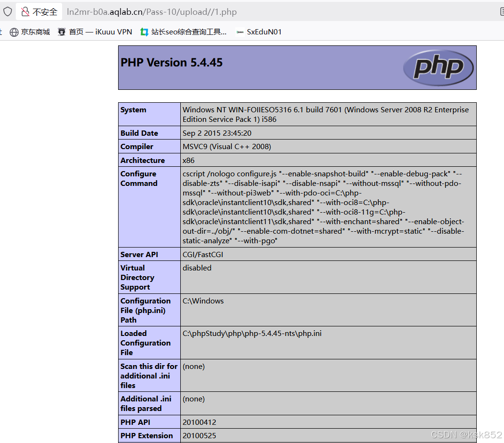Screen dimensions: 504x443
Task: Select the x86 architecture value
Action: click(188, 160)
